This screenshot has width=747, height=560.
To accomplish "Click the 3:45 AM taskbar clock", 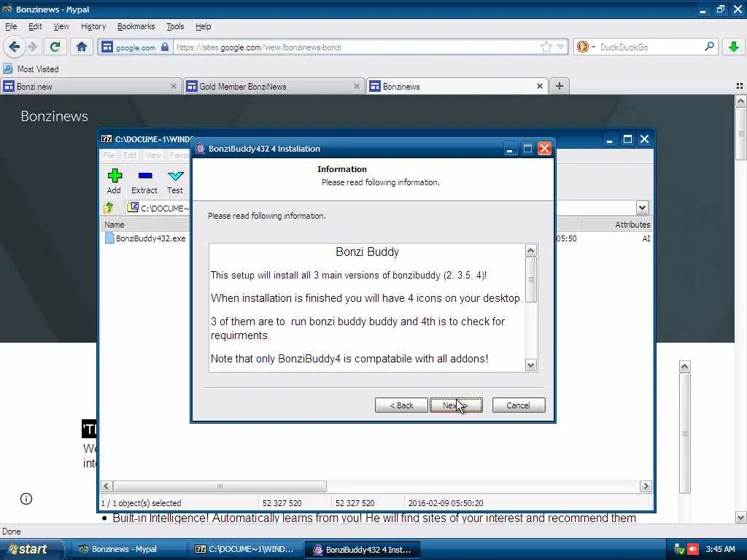I will point(720,549).
